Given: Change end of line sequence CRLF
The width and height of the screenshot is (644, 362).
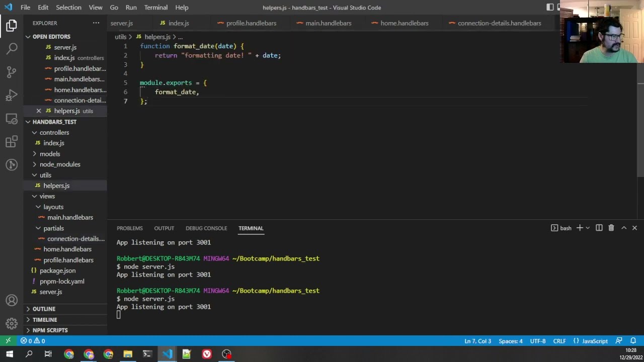Looking at the screenshot, I should tap(559, 341).
